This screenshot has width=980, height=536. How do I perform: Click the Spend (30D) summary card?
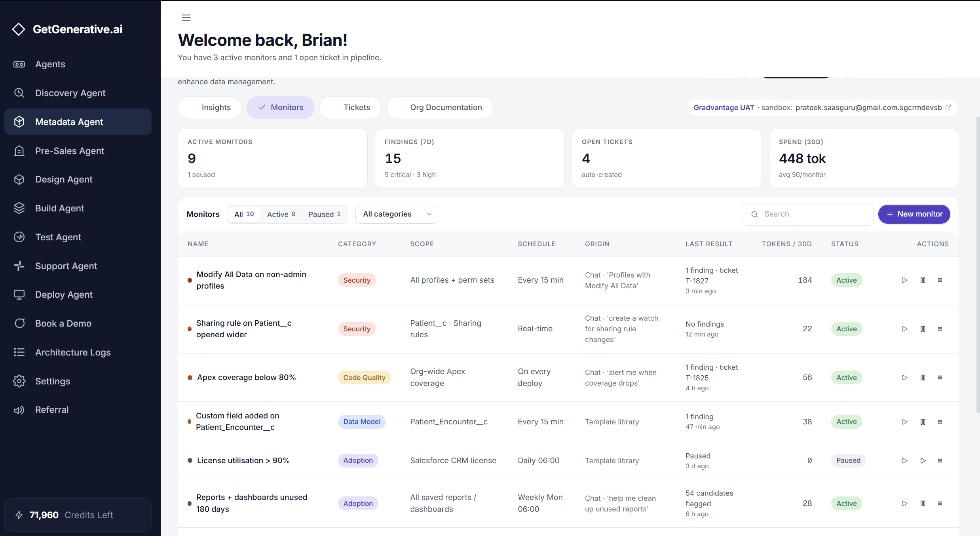point(864,158)
